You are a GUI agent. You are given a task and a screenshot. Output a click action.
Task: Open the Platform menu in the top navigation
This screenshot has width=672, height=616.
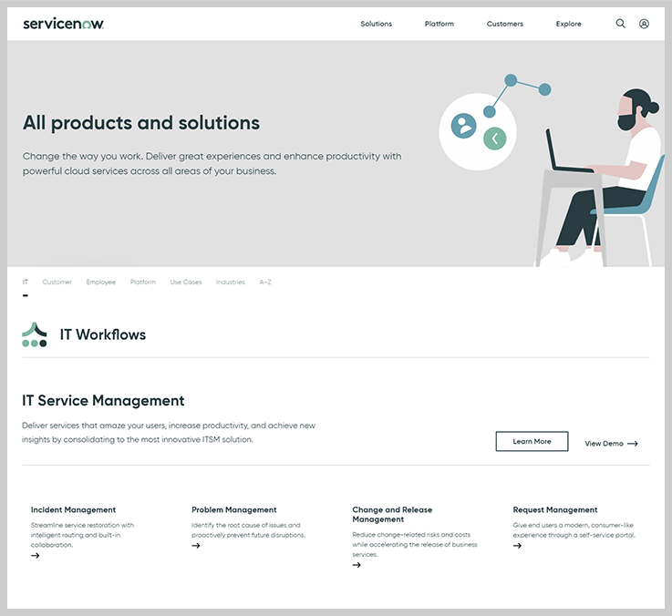click(x=439, y=24)
